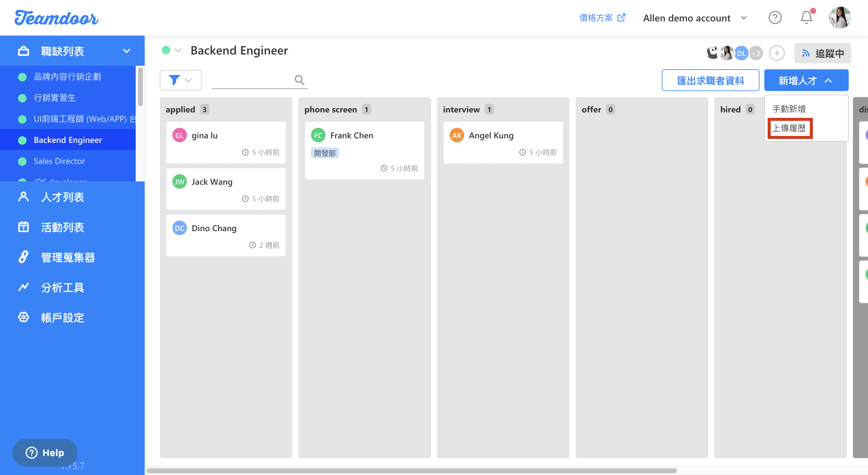868x475 pixels.
Task: Open 人才列表 from the sidebar
Action: (x=62, y=197)
